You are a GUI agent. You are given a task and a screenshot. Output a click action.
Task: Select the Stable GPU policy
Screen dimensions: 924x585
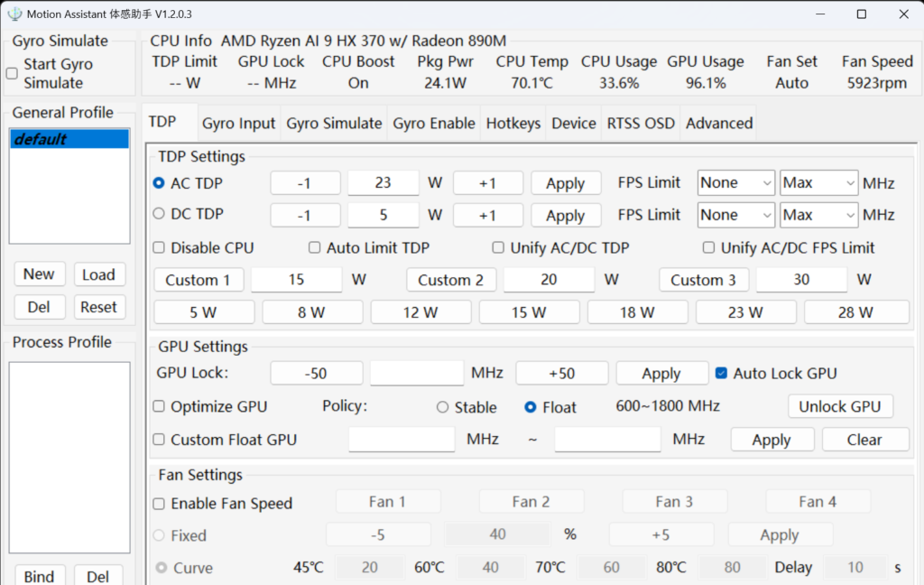[442, 407]
